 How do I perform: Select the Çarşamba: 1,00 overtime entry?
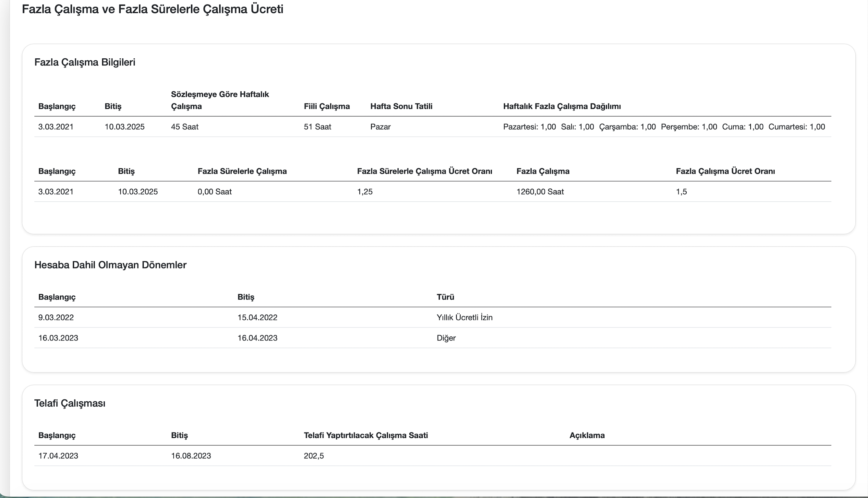[x=627, y=127]
